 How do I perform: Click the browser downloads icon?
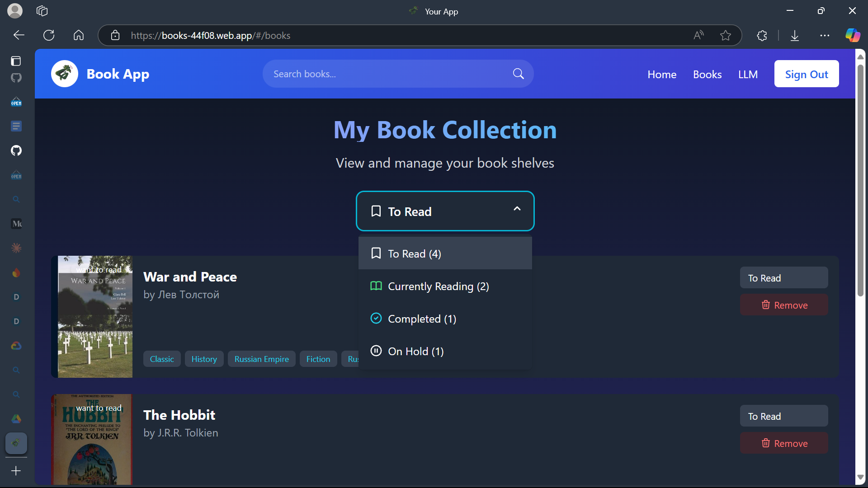coord(795,35)
